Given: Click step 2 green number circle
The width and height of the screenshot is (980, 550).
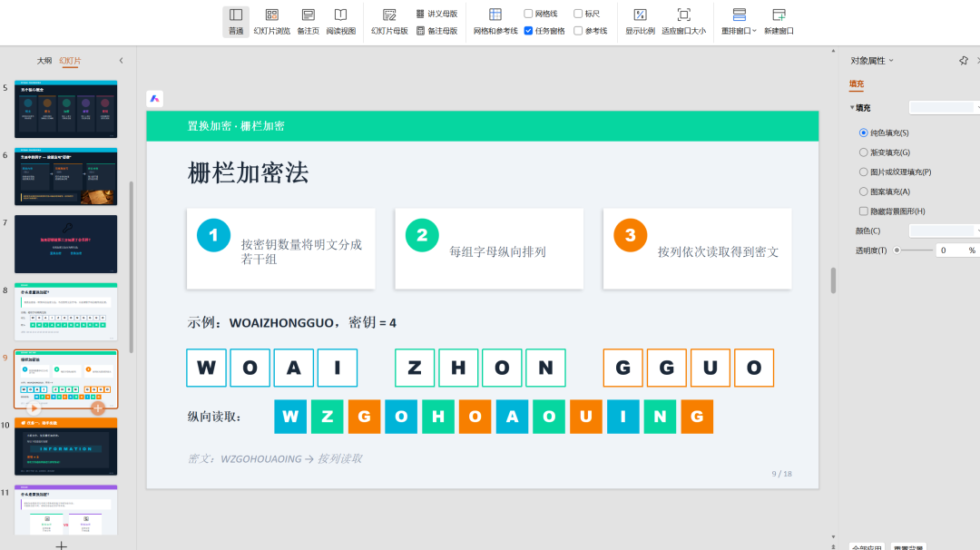Looking at the screenshot, I should (x=422, y=236).
